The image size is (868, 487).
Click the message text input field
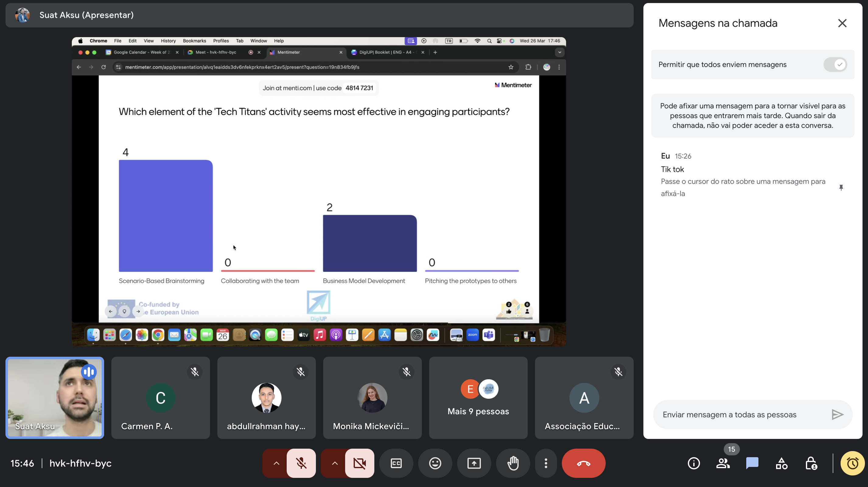pyautogui.click(x=741, y=415)
